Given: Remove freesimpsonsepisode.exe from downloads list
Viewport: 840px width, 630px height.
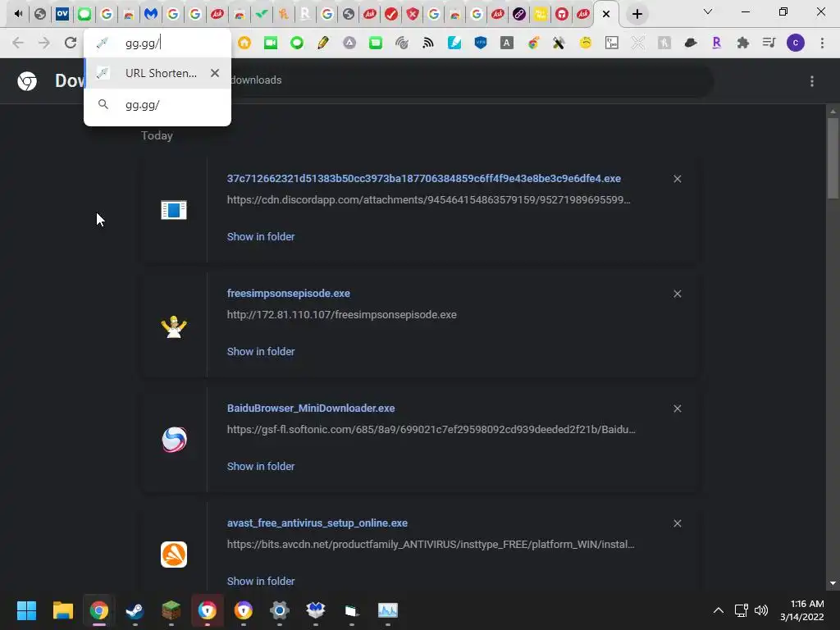Looking at the screenshot, I should coord(677,294).
